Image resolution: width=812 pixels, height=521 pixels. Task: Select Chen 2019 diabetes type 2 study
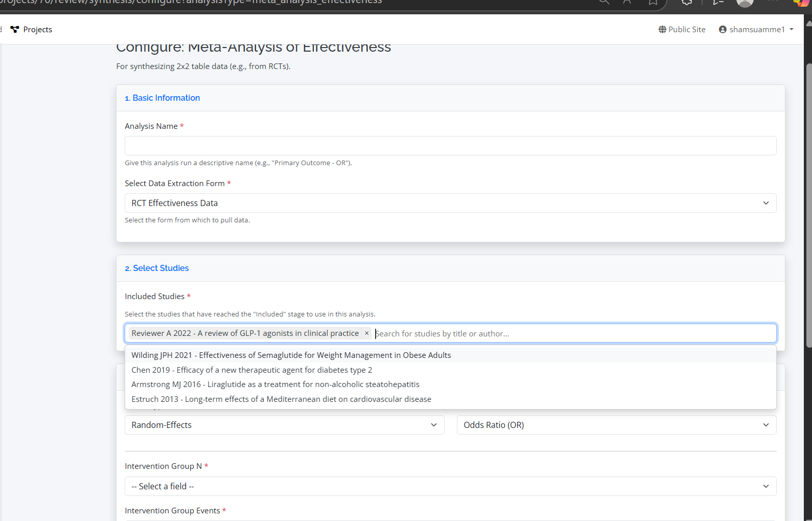pyautogui.click(x=450, y=370)
